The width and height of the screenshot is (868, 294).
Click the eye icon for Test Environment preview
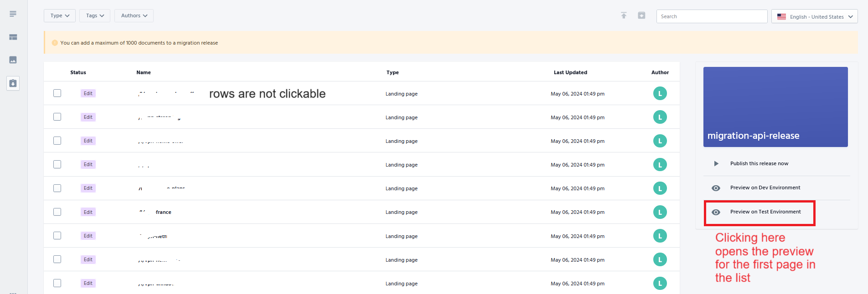716,212
